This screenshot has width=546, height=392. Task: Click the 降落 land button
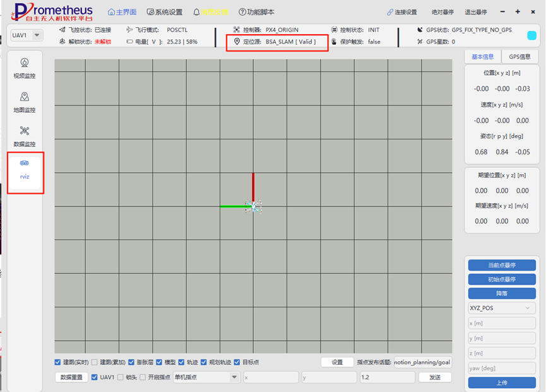pyautogui.click(x=502, y=294)
